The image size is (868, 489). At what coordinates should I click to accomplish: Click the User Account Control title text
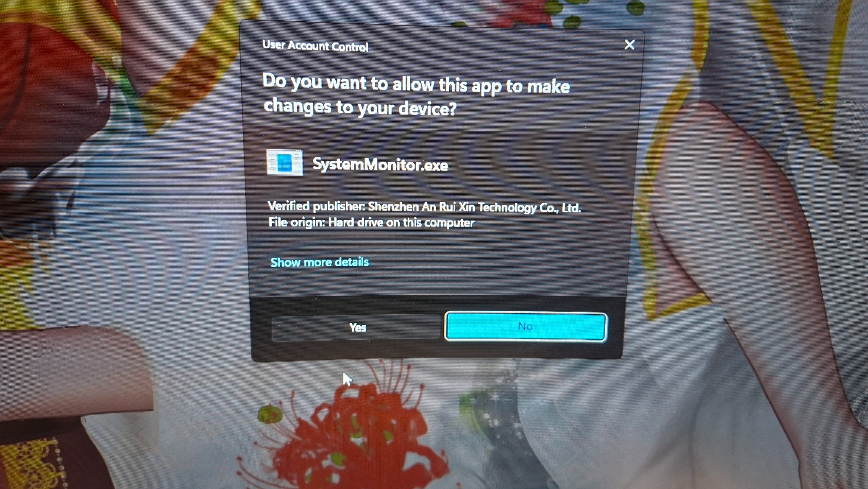pyautogui.click(x=315, y=46)
